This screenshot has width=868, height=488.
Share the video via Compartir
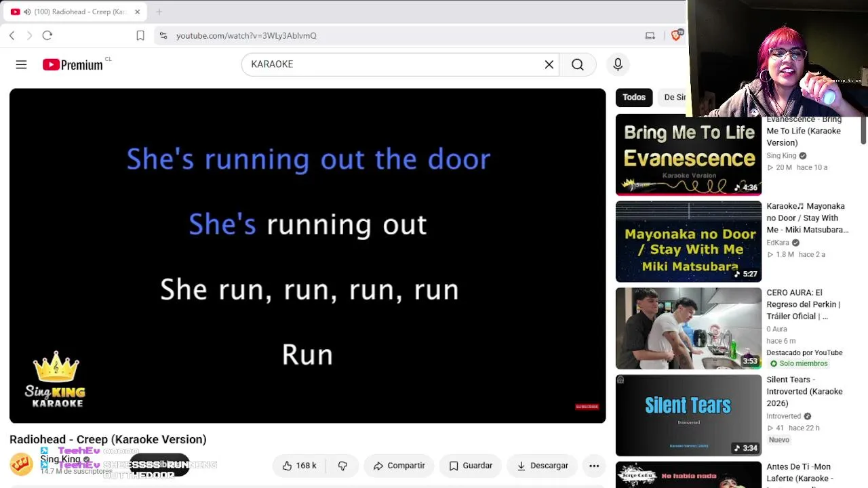(399, 466)
